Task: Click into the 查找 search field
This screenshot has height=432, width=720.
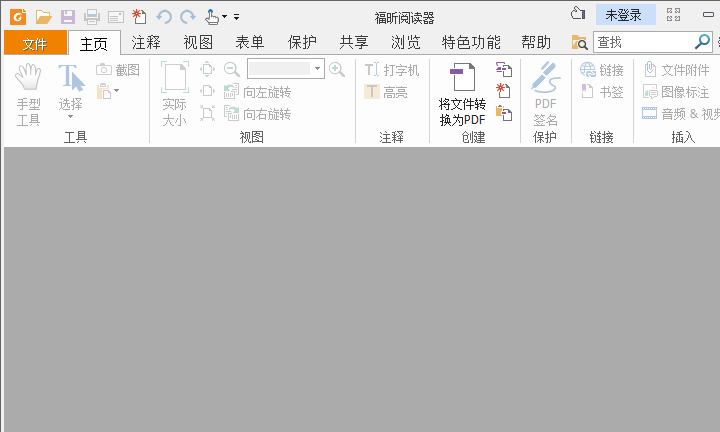Action: coord(643,42)
